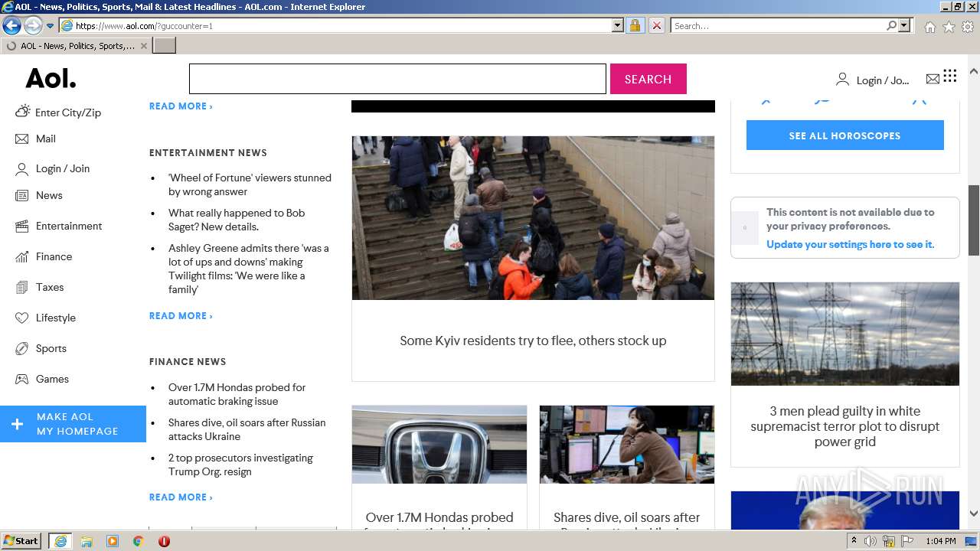Open 'Wheel of Fortune' viewers stunned headline

(x=250, y=184)
